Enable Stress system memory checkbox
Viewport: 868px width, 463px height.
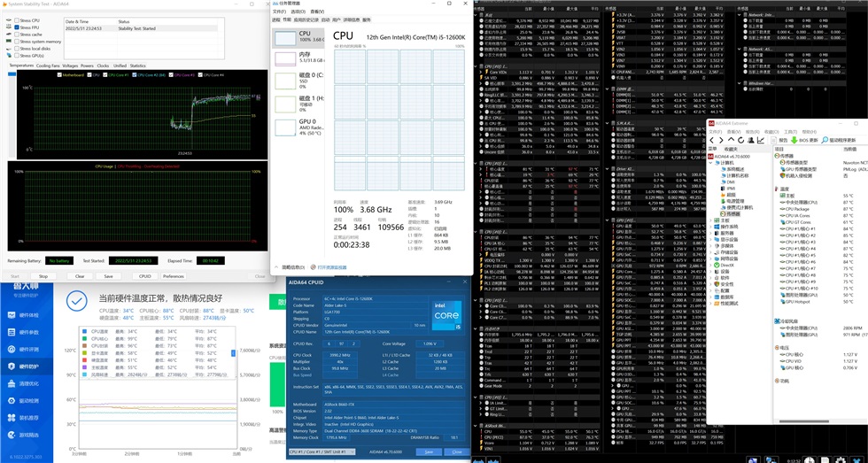pos(17,42)
